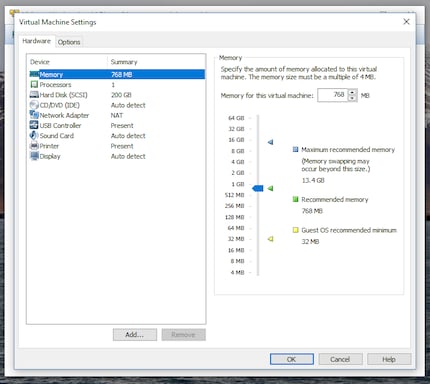Click the 768 MB summary value
430x384 pixels.
pyautogui.click(x=122, y=74)
